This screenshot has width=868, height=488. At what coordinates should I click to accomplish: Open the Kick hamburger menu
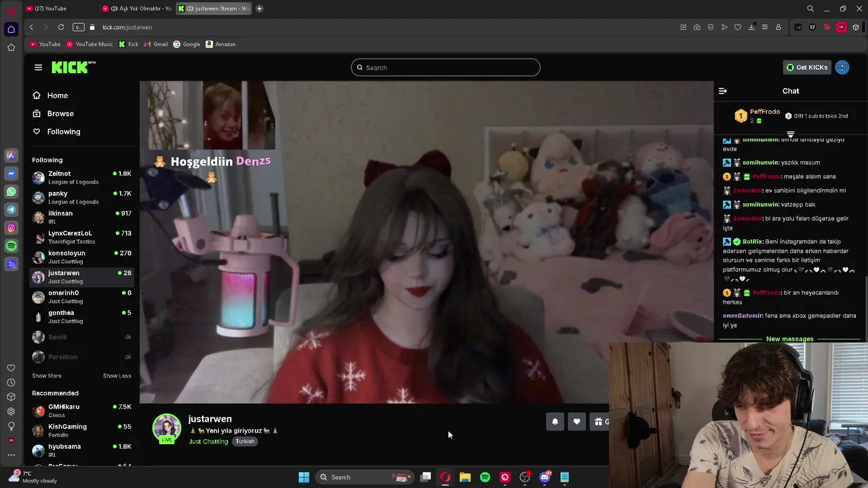point(38,67)
